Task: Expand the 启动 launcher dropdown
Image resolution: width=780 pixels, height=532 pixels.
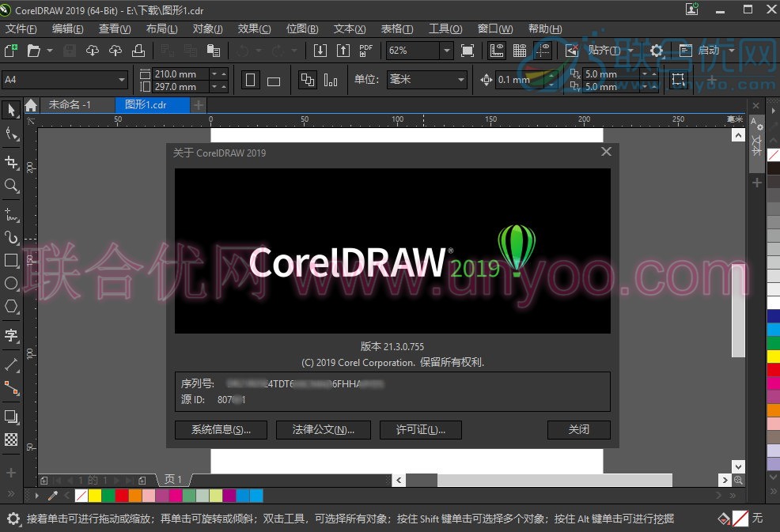Action: (x=731, y=51)
